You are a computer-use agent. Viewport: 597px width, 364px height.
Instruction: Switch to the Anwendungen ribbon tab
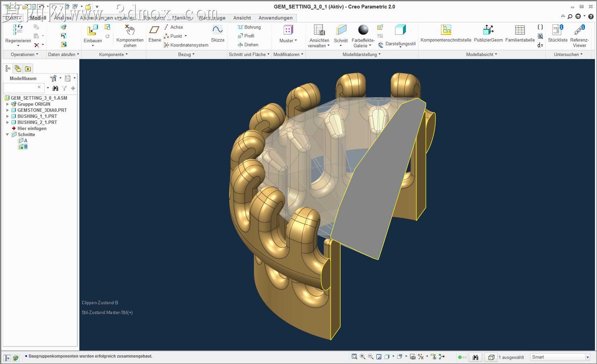(x=276, y=18)
